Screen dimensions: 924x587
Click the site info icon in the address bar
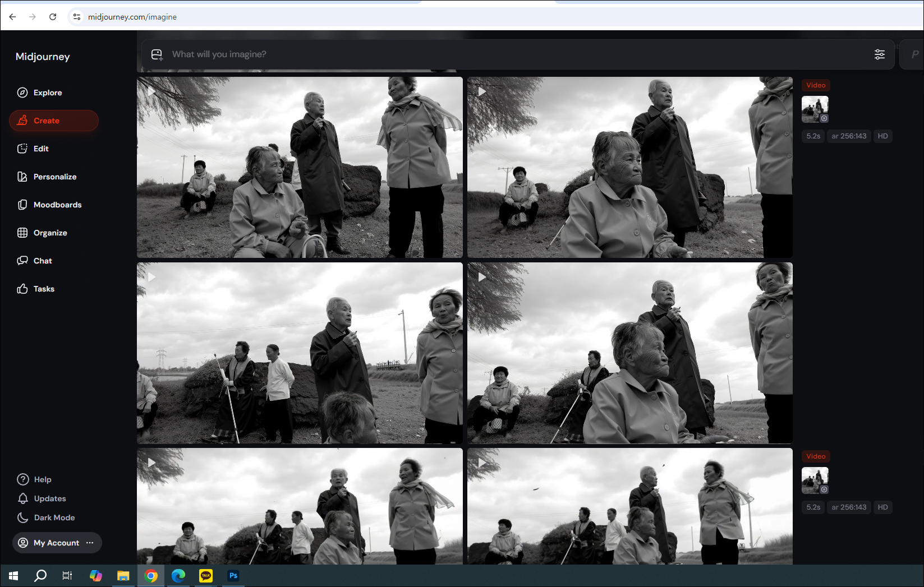(x=77, y=17)
